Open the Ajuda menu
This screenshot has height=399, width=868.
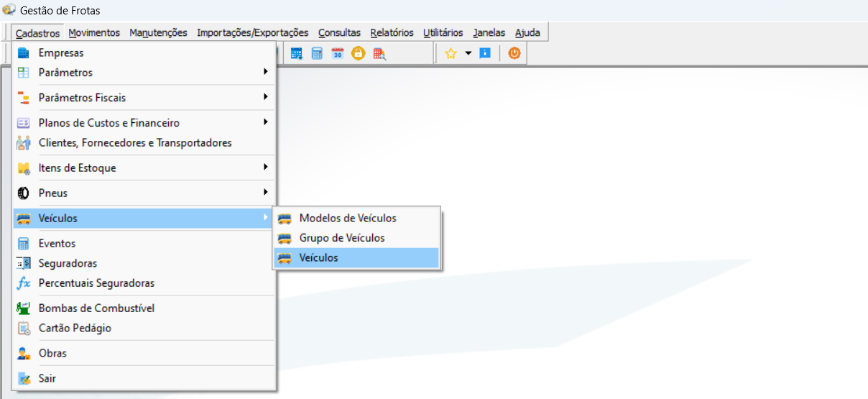pyautogui.click(x=527, y=33)
